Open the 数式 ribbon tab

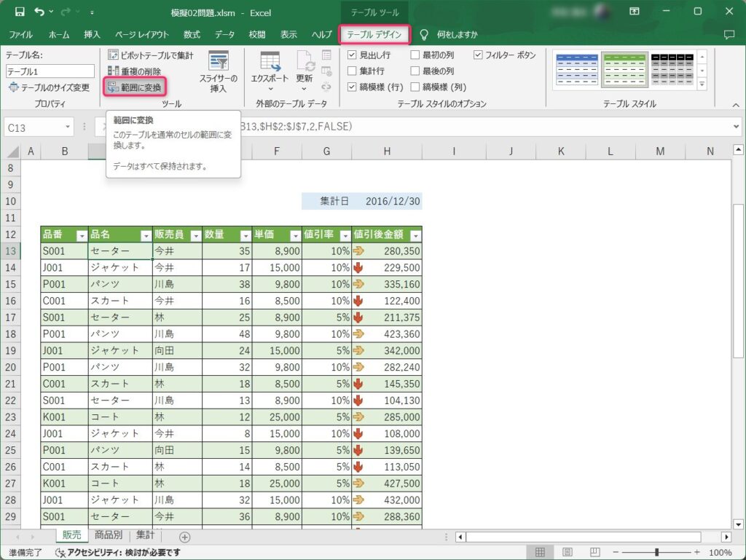(192, 34)
